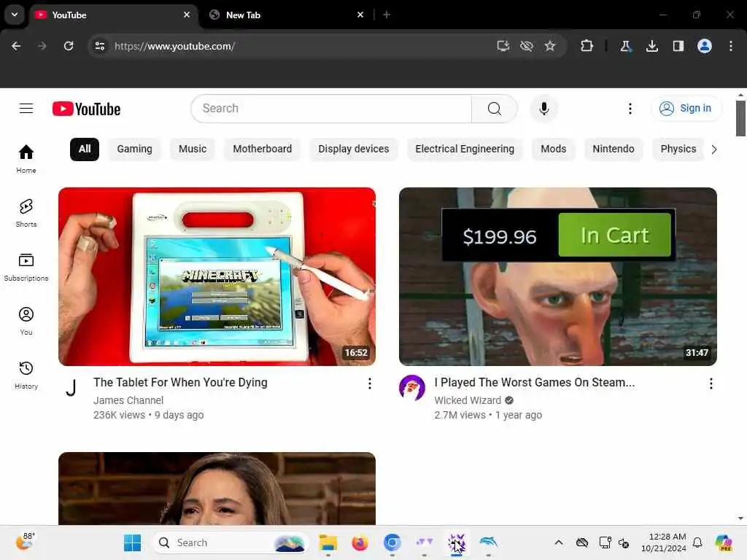Viewport: 747px width, 560px height.
Task: Select the Motherboard filter chip
Action: [x=262, y=149]
